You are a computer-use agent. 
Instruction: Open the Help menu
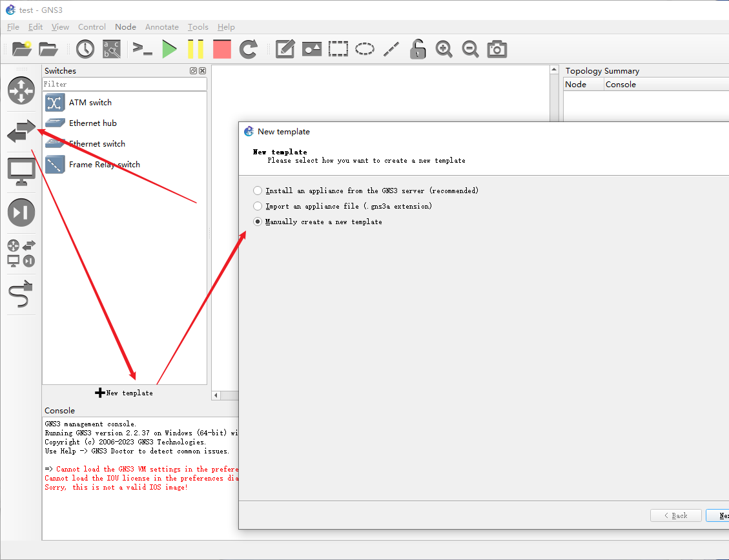click(x=226, y=27)
